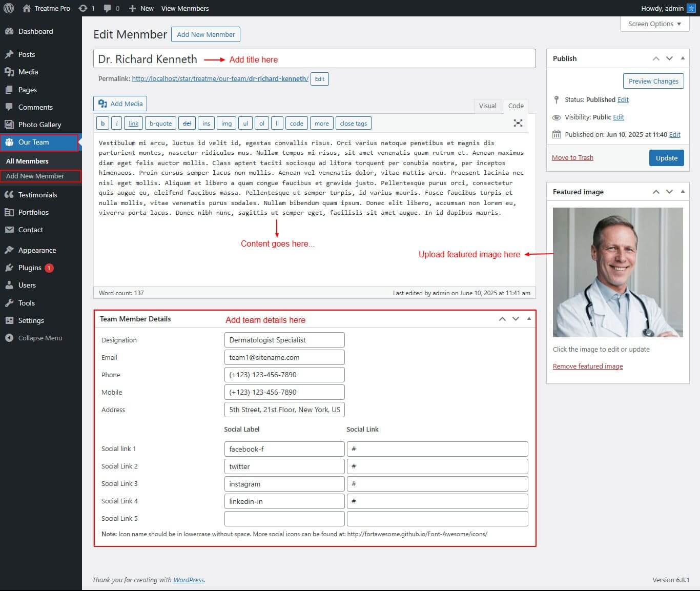Image resolution: width=700 pixels, height=591 pixels.
Task: Click the WordPress logo icon
Action: (9, 8)
